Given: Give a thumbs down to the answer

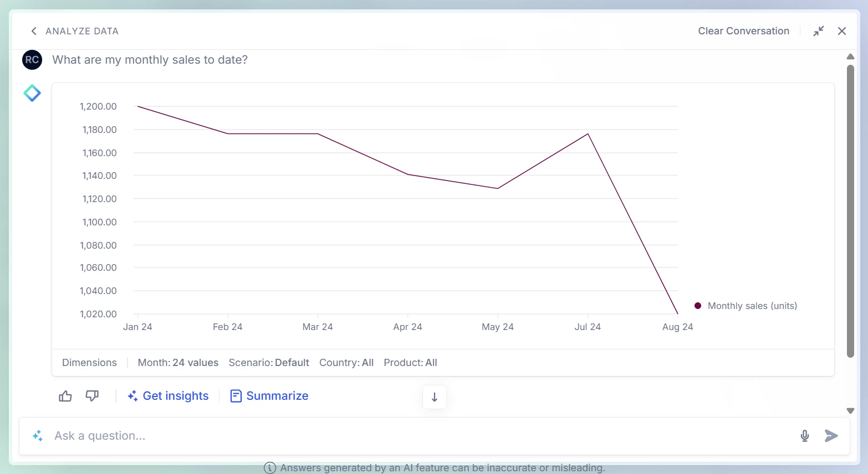Looking at the screenshot, I should tap(92, 396).
